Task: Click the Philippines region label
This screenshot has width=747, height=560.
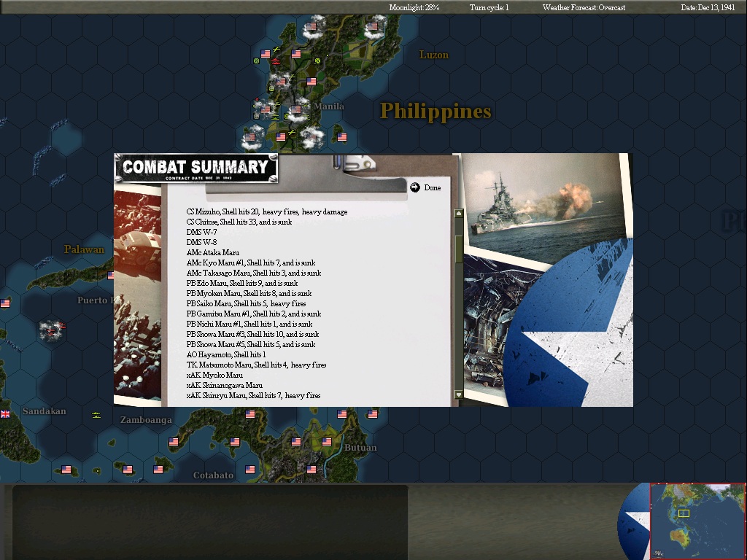Action: (436, 112)
